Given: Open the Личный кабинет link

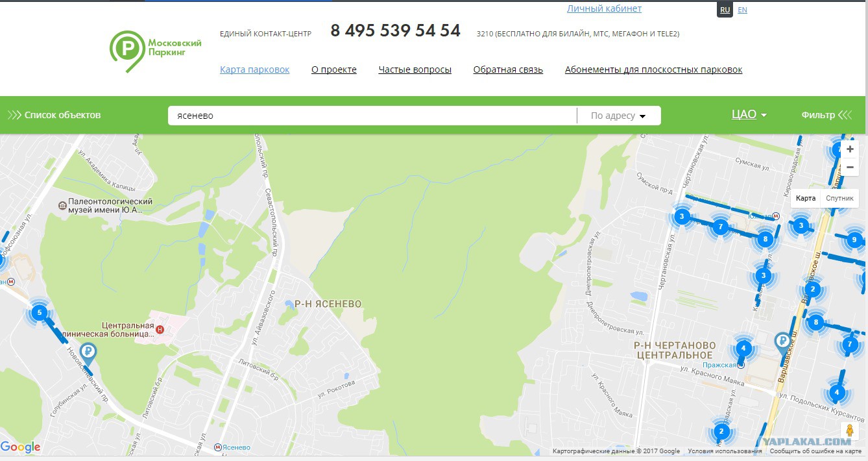Looking at the screenshot, I should pos(604,8).
